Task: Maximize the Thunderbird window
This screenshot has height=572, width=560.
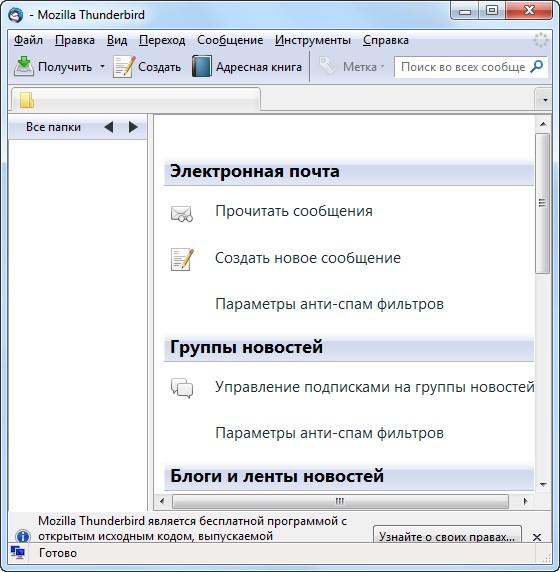Action: tap(492, 11)
